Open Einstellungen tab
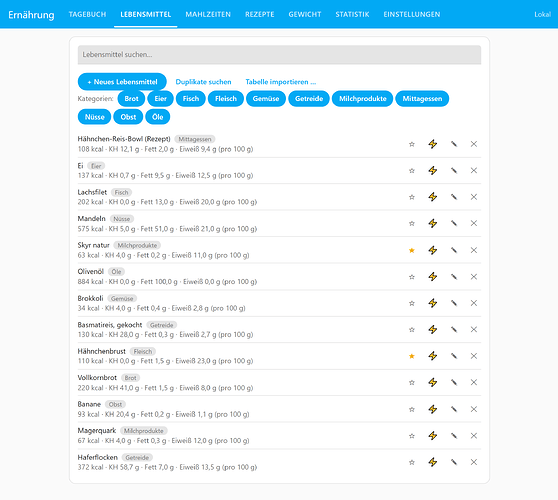This screenshot has height=500, width=558. click(x=411, y=14)
